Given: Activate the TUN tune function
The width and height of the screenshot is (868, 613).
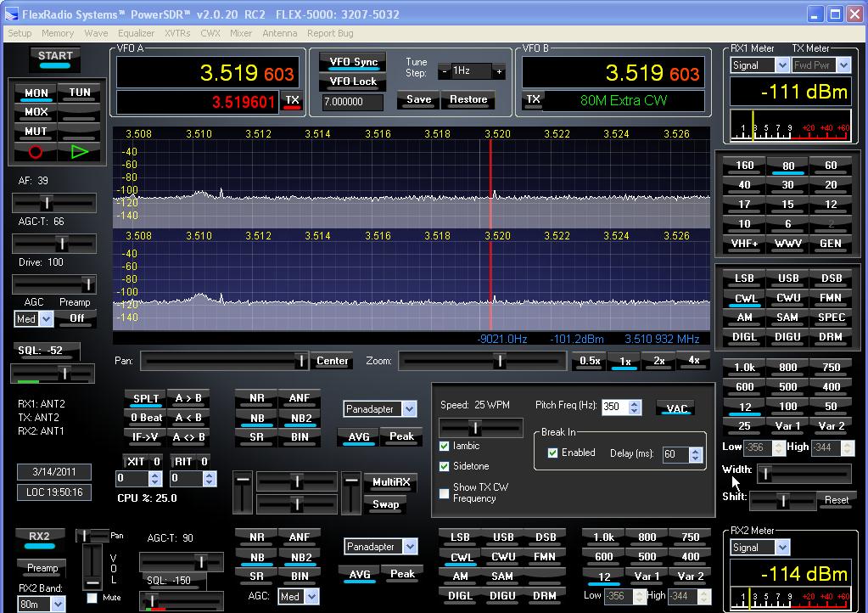Looking at the screenshot, I should click(x=81, y=93).
